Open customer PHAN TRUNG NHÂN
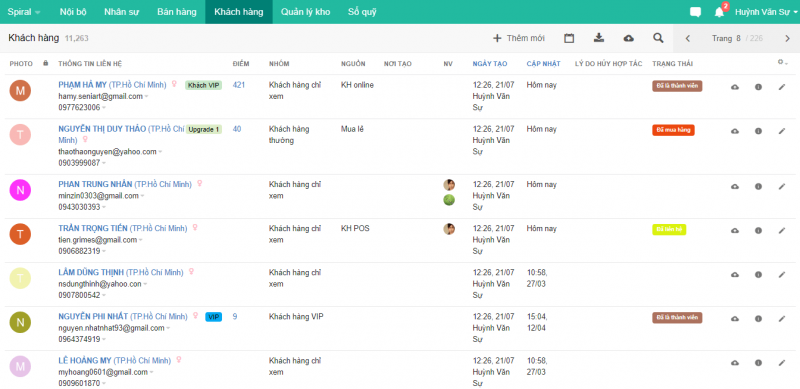 coord(95,184)
